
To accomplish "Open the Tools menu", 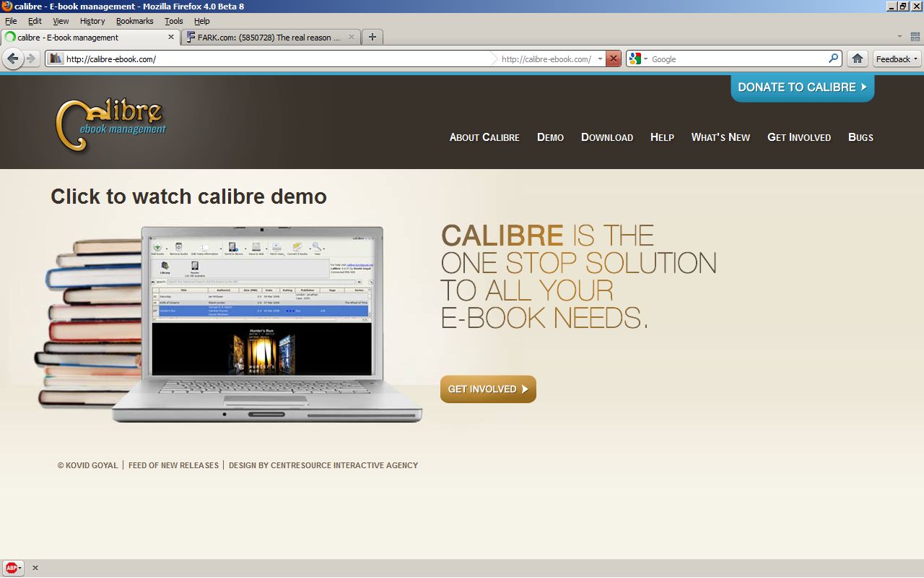I will pyautogui.click(x=174, y=21).
